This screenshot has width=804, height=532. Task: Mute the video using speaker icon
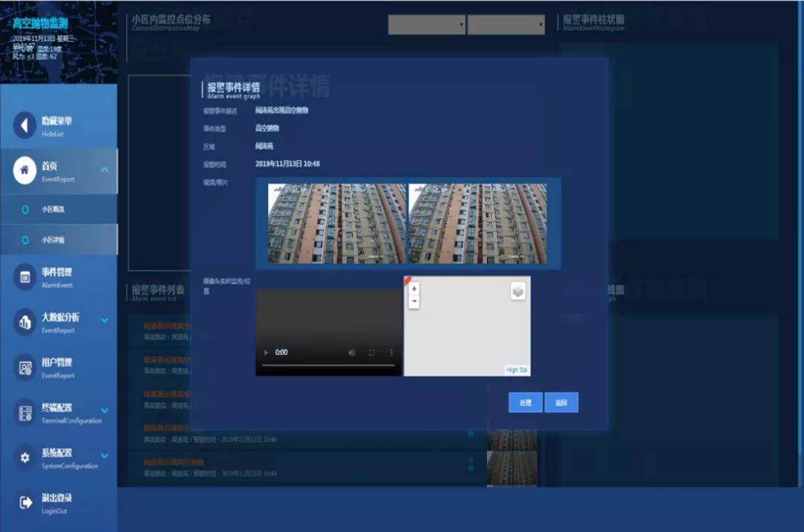pos(351,353)
